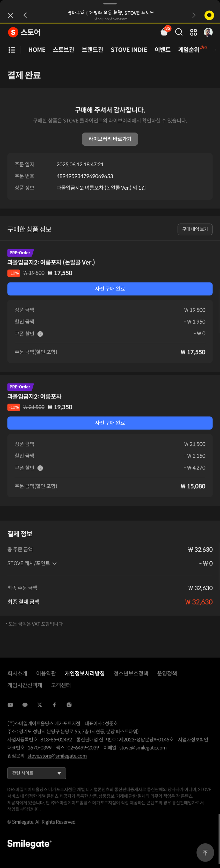Viewport: 220px width, 868px height.
Task: Click the scroll-to-top arrow button
Action: [x=205, y=852]
